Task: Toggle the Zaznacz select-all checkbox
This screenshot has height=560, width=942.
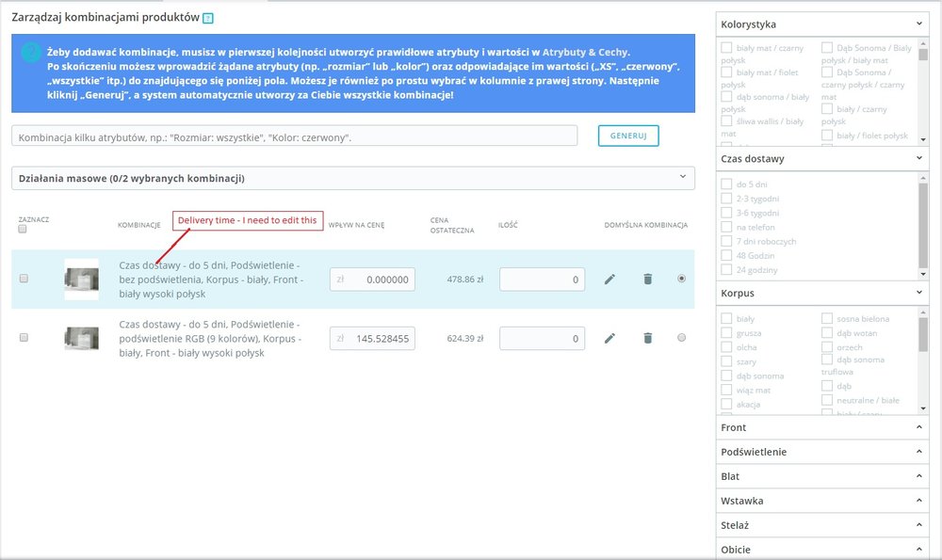Action: [23, 230]
